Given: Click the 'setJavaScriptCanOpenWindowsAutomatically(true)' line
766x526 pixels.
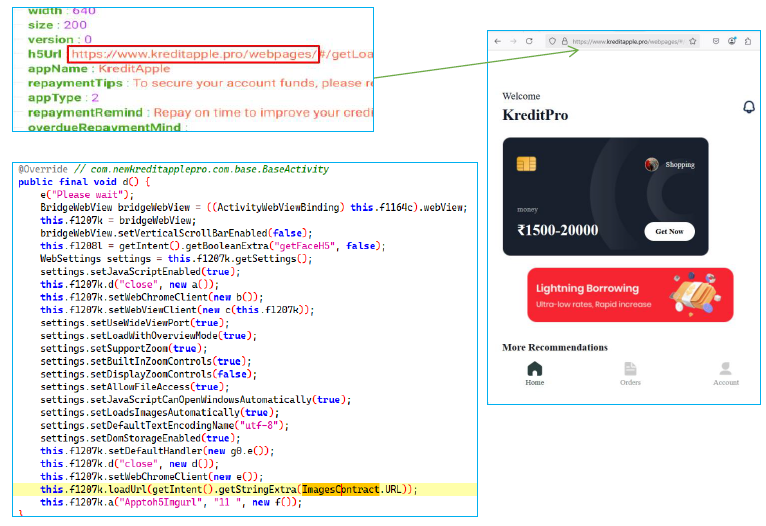Looking at the screenshot, I should point(195,400).
